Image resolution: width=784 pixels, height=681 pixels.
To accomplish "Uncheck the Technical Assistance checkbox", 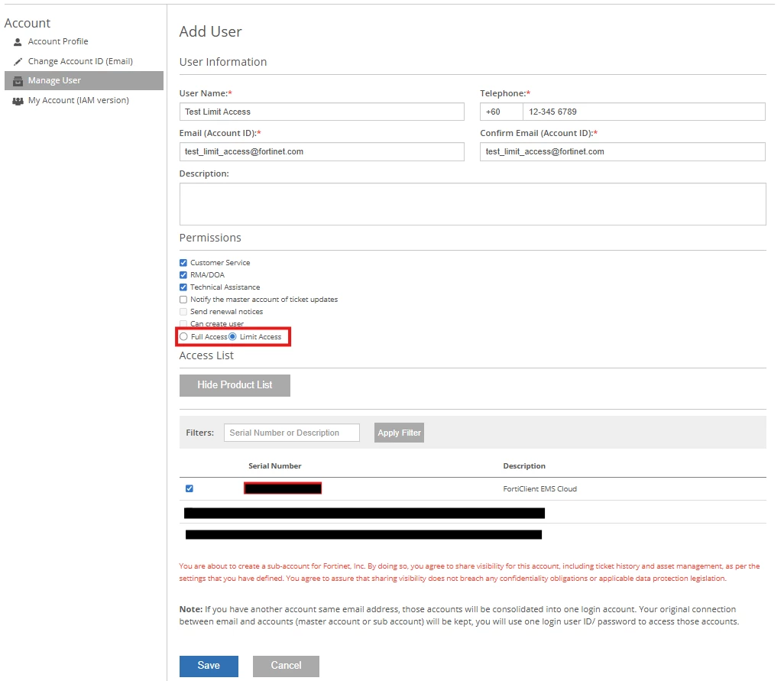I will pos(183,287).
